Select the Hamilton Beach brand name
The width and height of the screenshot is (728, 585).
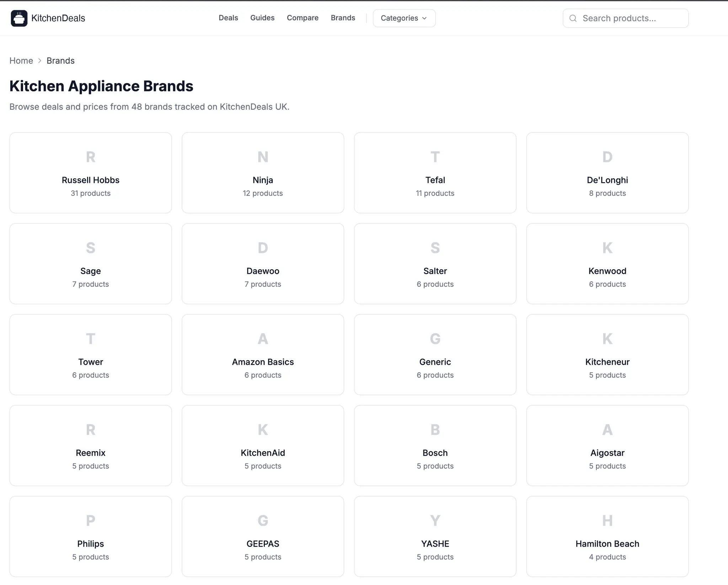point(607,544)
